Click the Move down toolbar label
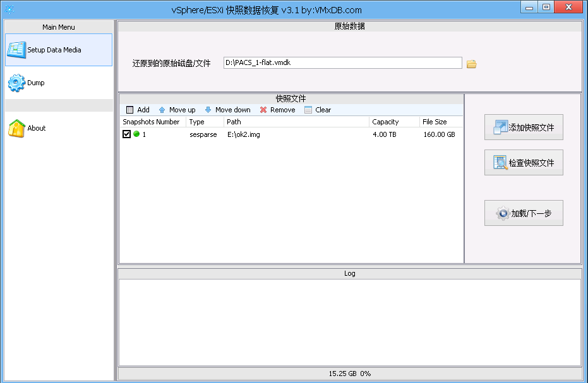 (233, 110)
